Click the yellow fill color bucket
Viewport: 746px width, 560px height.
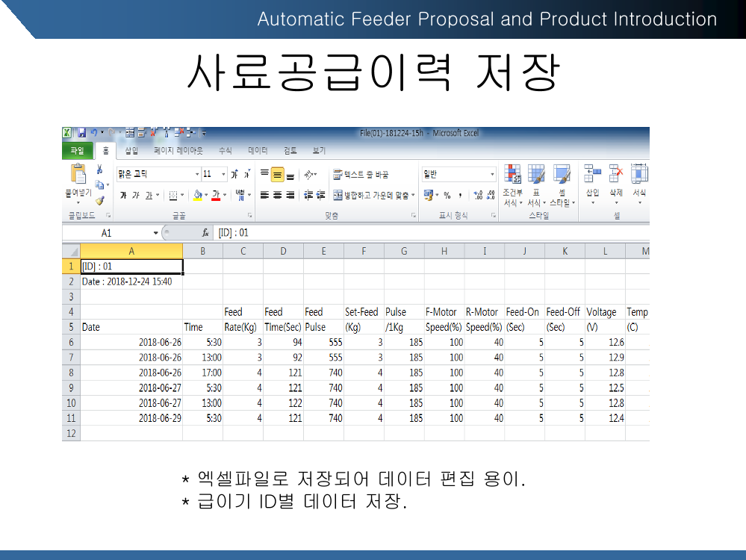point(197,195)
